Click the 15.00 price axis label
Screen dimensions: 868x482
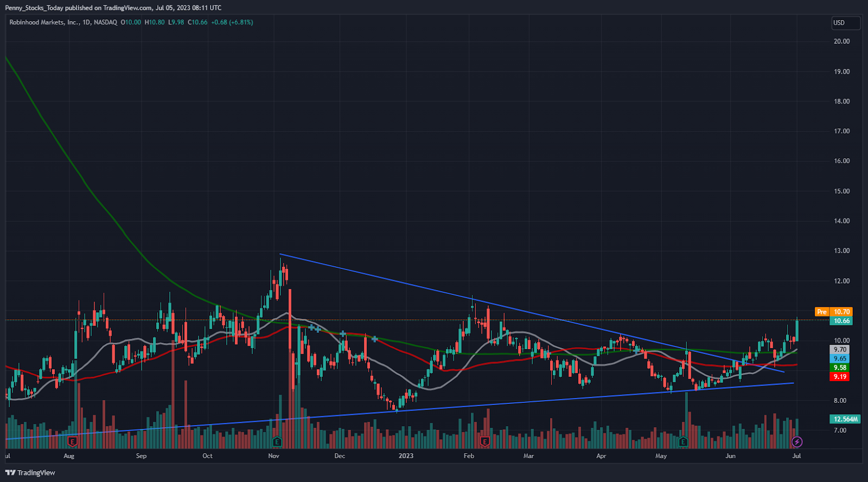pyautogui.click(x=841, y=191)
